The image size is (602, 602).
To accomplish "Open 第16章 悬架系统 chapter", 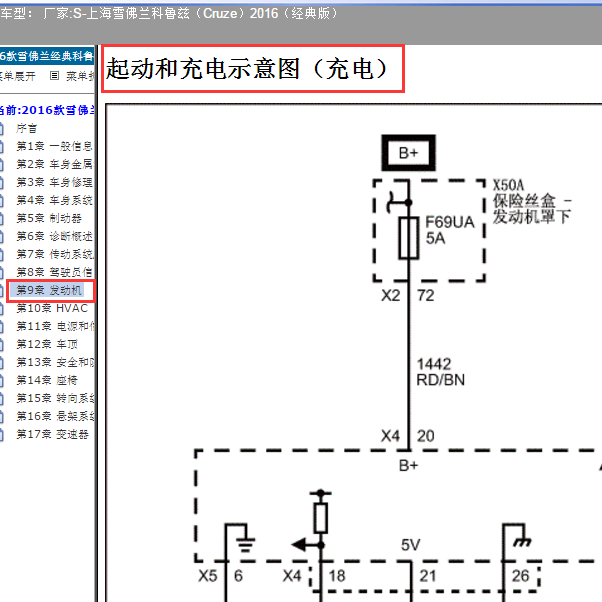I will [x=55, y=416].
